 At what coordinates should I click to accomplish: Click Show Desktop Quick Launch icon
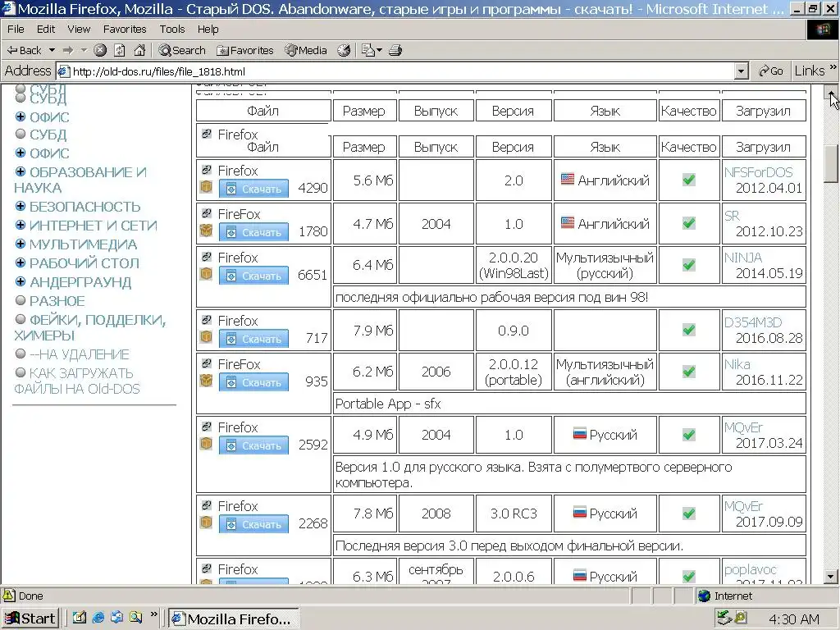80,618
